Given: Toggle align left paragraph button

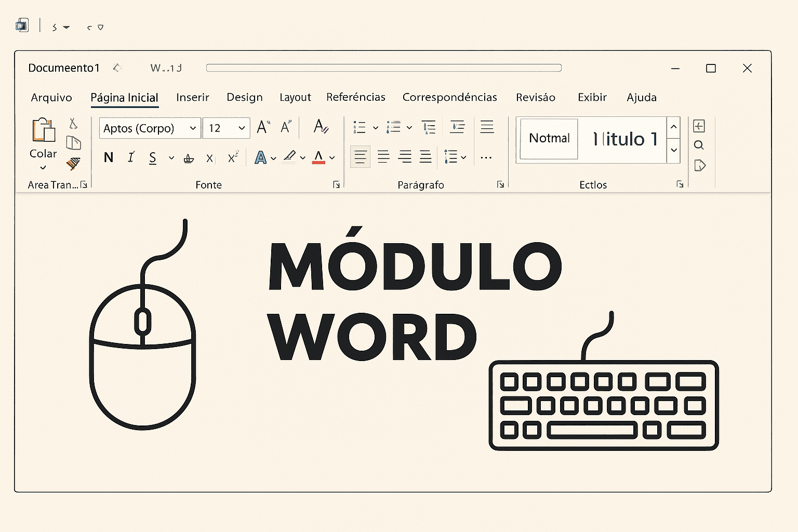Looking at the screenshot, I should 360,157.
